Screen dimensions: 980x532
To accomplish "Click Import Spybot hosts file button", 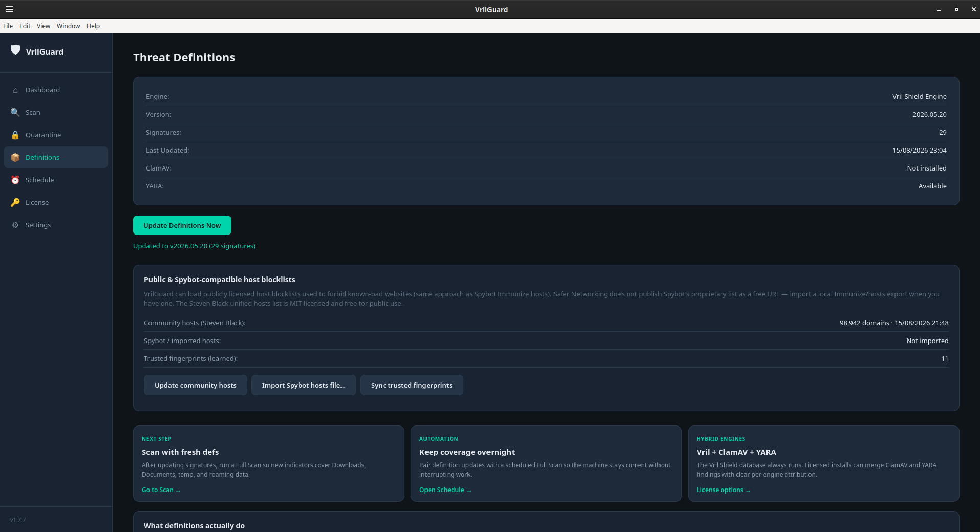I will (x=304, y=385).
